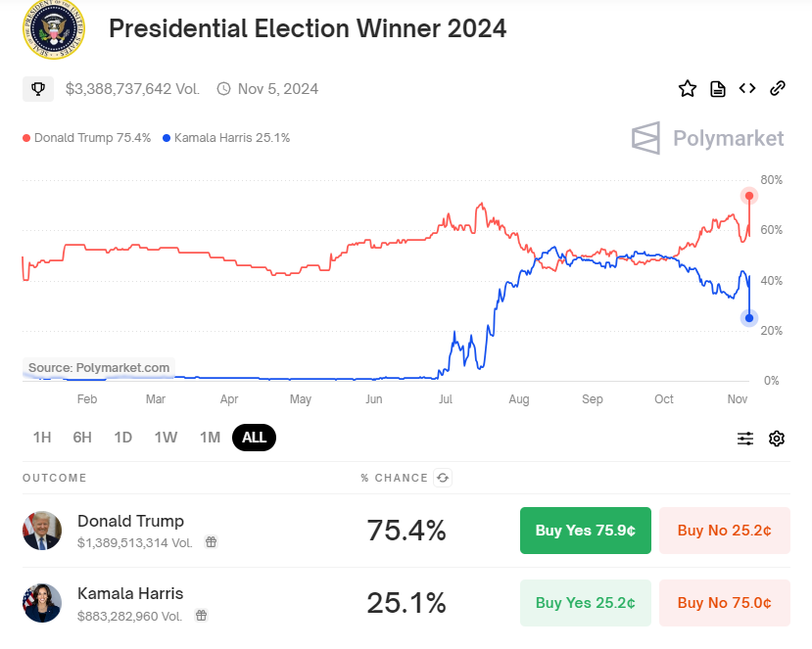Click red Donald Trump legend dot
This screenshot has height=649, width=812.
(x=26, y=138)
